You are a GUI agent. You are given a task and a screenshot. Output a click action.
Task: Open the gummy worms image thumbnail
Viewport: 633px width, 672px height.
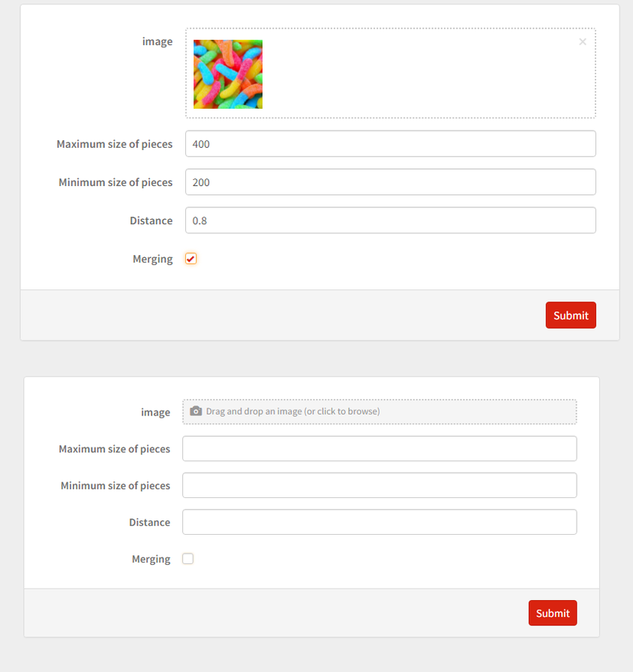(x=228, y=74)
